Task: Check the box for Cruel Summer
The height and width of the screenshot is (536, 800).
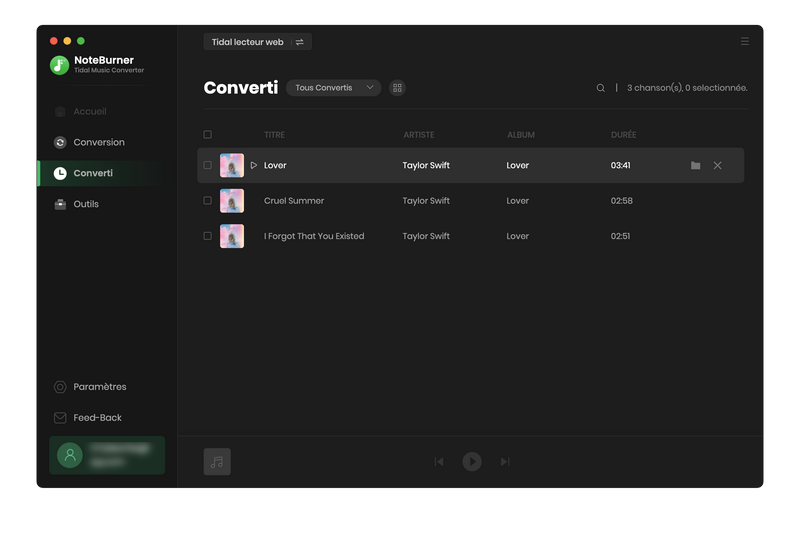Action: pyautogui.click(x=208, y=200)
